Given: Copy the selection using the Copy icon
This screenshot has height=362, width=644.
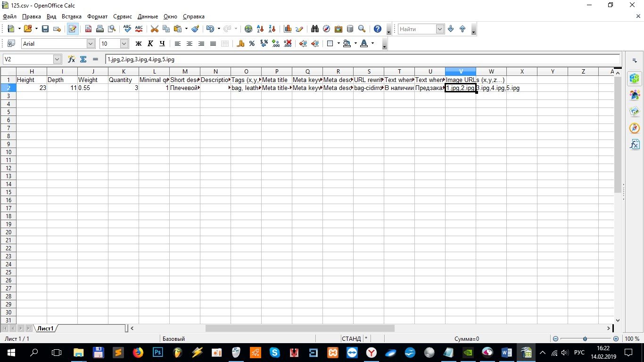Looking at the screenshot, I should 166,29.
